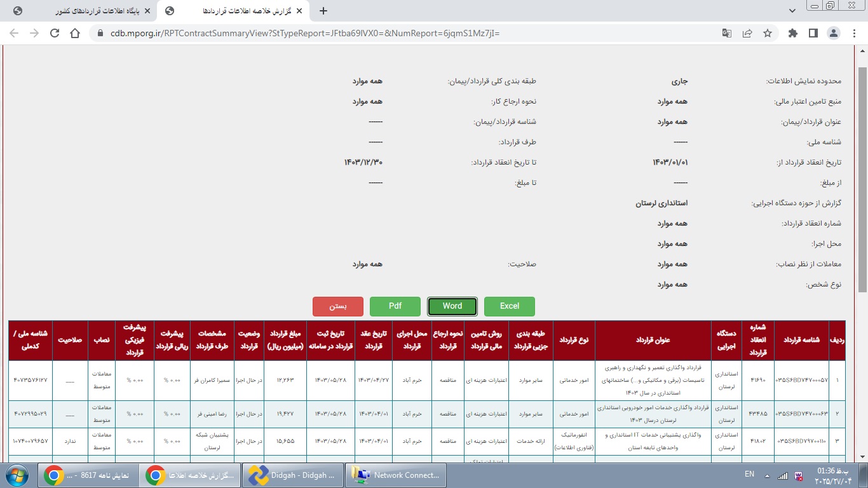Open the tab search chevron

[792, 11]
